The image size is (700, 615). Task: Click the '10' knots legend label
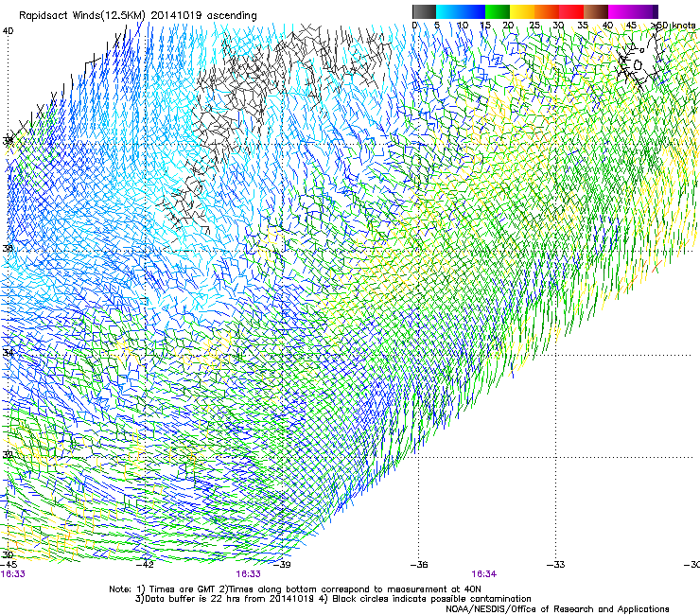coord(462,26)
